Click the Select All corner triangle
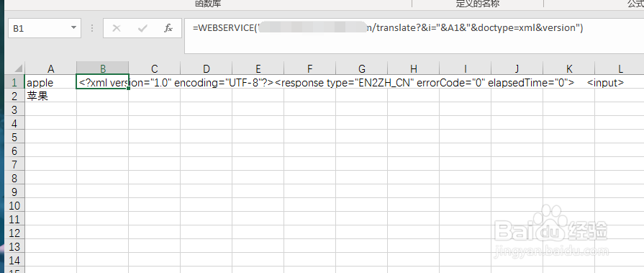644x273 pixels. (x=19, y=68)
